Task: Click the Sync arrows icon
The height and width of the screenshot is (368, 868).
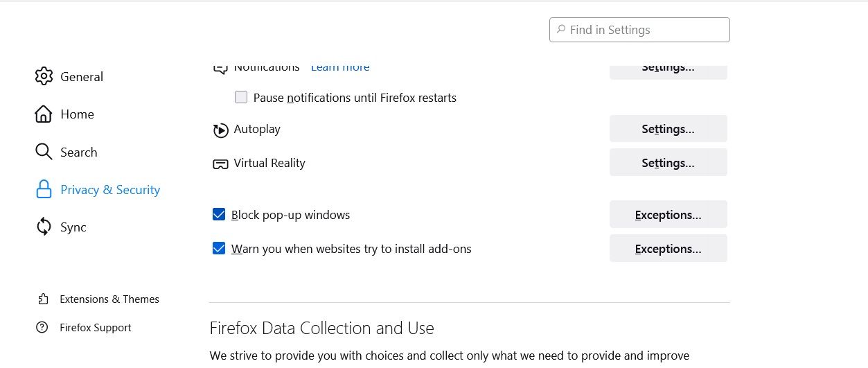Action: [44, 227]
